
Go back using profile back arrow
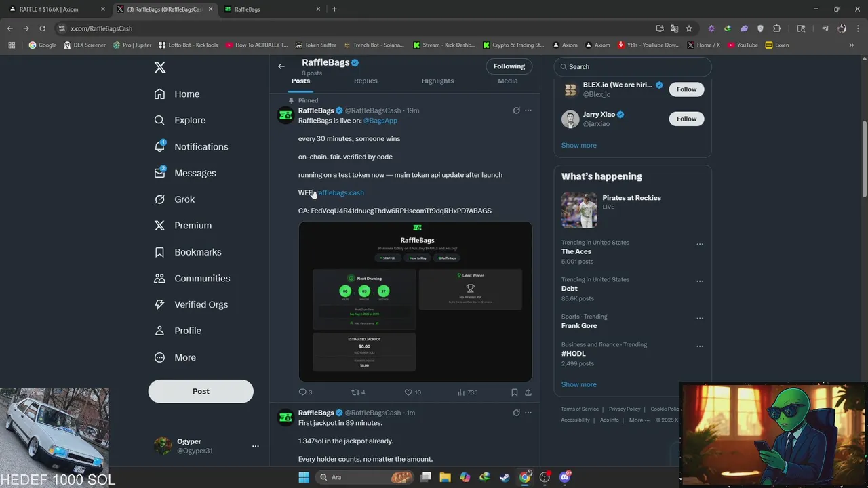click(281, 66)
